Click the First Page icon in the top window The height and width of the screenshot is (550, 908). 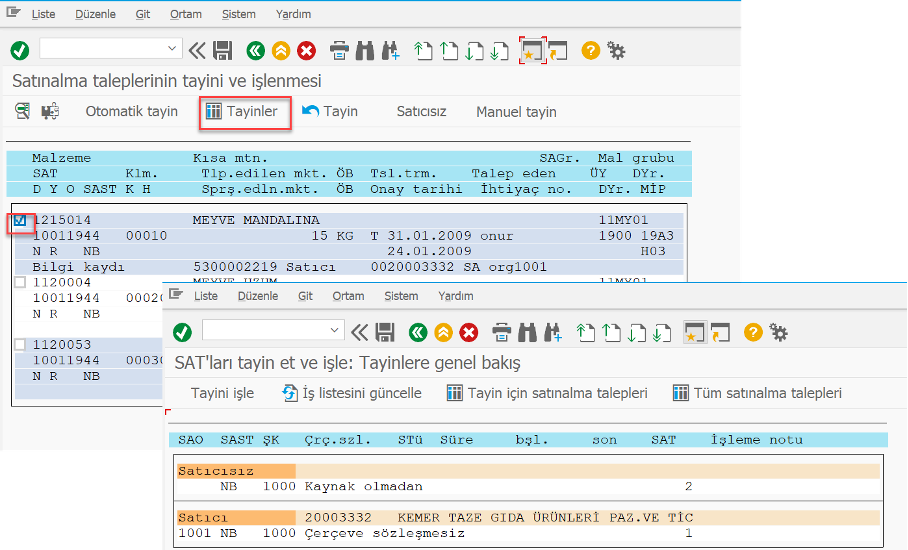(x=423, y=51)
